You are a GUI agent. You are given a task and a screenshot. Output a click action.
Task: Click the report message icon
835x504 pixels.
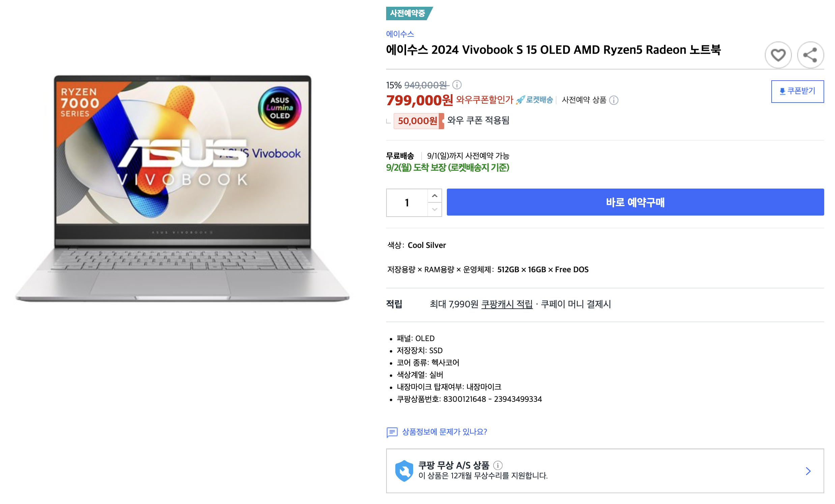pos(392,432)
